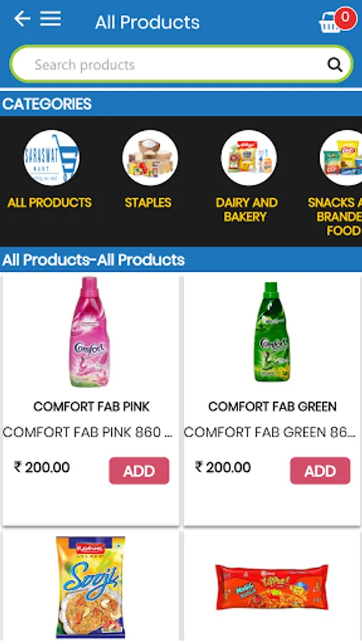Viewport: 362px width, 644px height.
Task: Open the hamburger menu
Action: 51,19
